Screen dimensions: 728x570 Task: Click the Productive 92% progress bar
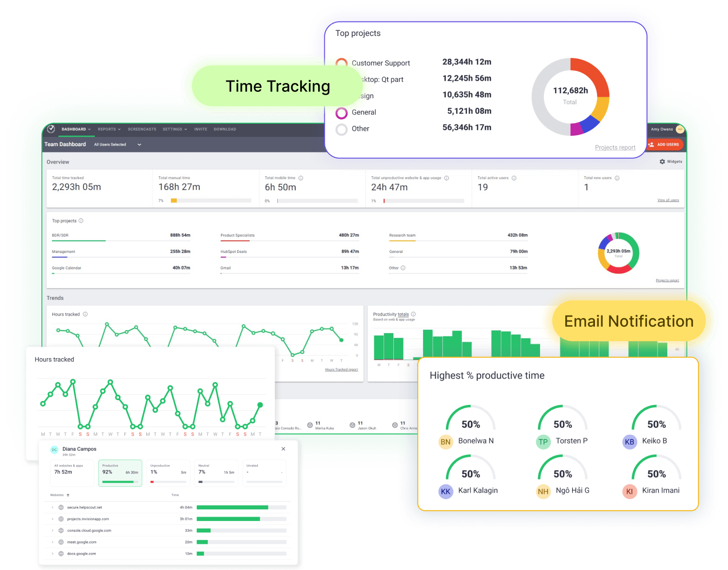120,482
